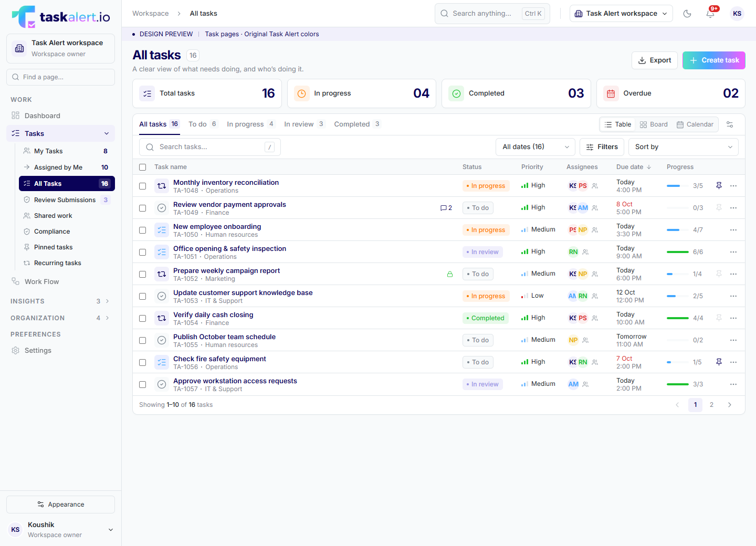Open the All dates (16) dropdown

tap(535, 147)
